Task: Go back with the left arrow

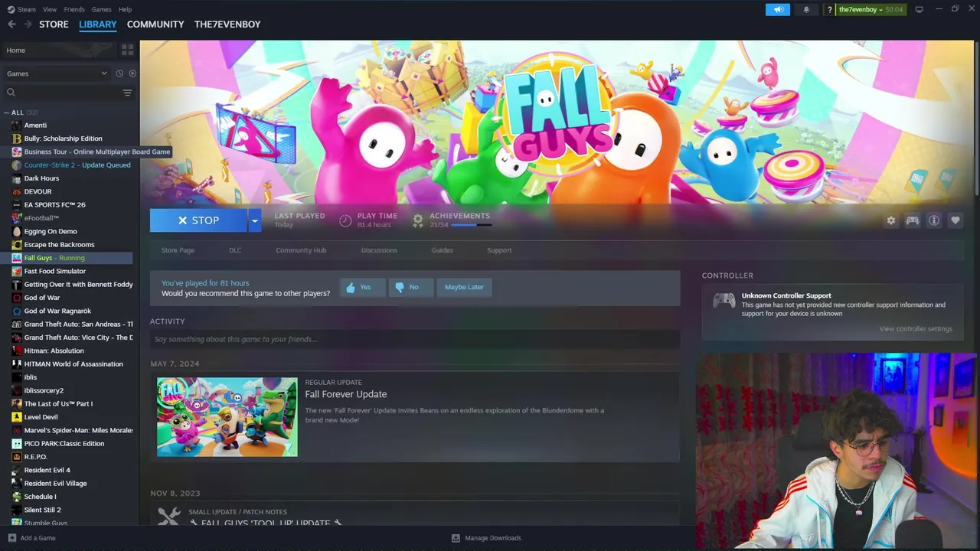Action: [11, 24]
